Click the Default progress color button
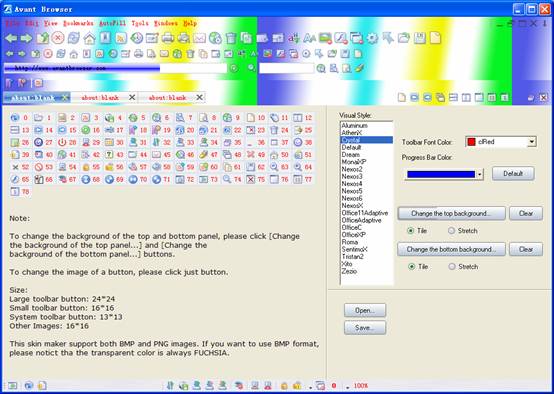This screenshot has width=554, height=394. pos(513,174)
